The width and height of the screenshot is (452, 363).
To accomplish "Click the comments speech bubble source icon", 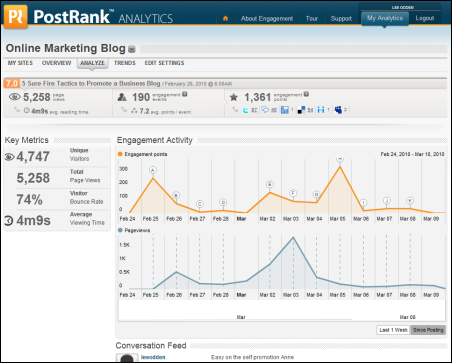I will pyautogui.click(x=265, y=110).
